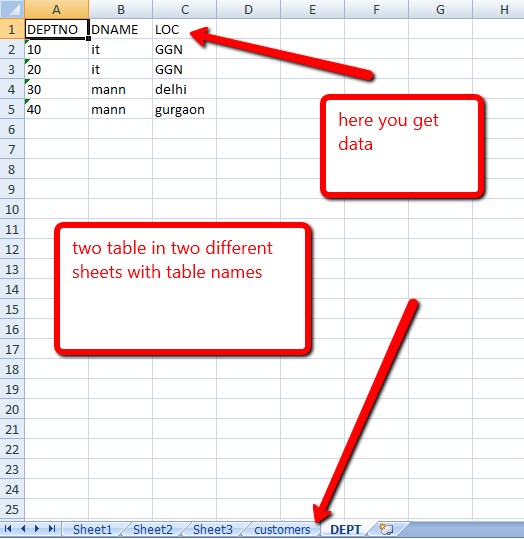
Task: Click the LOC header cell
Action: (x=184, y=29)
